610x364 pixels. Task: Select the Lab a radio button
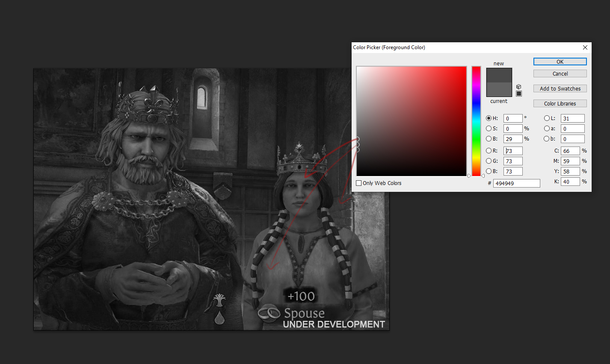(x=547, y=129)
